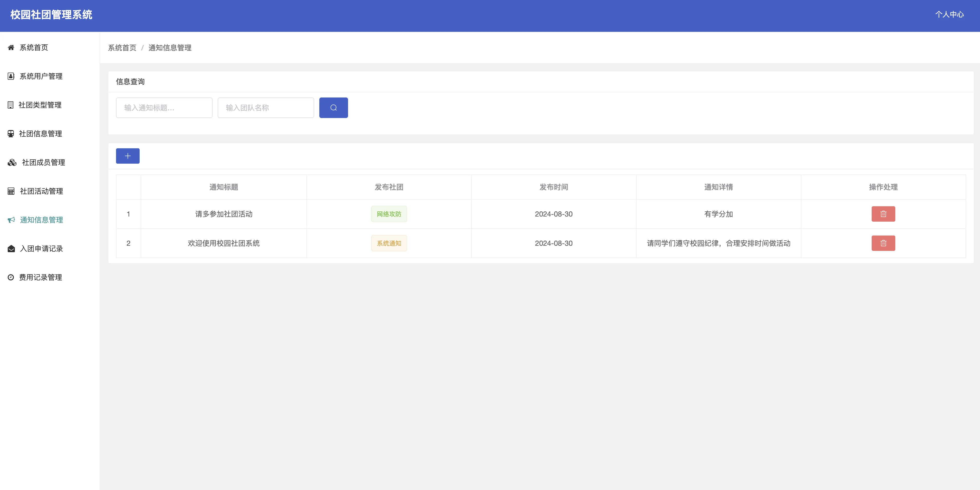The image size is (980, 490).
Task: Delete the 欢迎使用校园社团系统 notification row
Action: [883, 243]
